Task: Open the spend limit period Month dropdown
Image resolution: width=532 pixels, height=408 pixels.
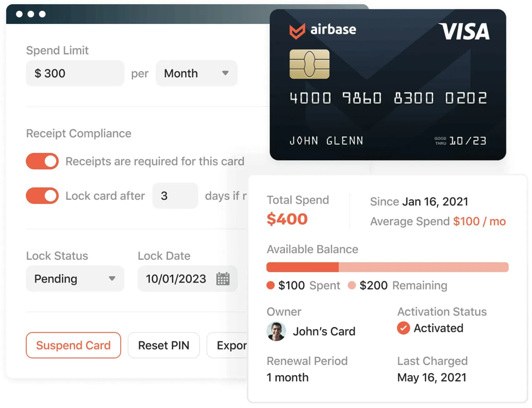Action: (196, 73)
